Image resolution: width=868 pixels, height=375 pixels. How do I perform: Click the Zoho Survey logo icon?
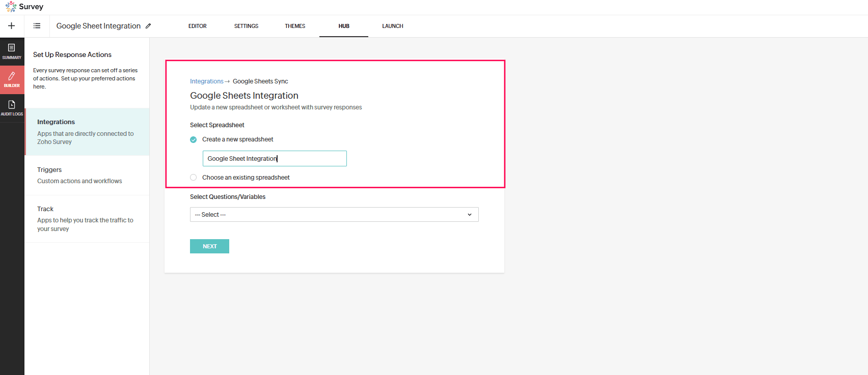point(11,7)
